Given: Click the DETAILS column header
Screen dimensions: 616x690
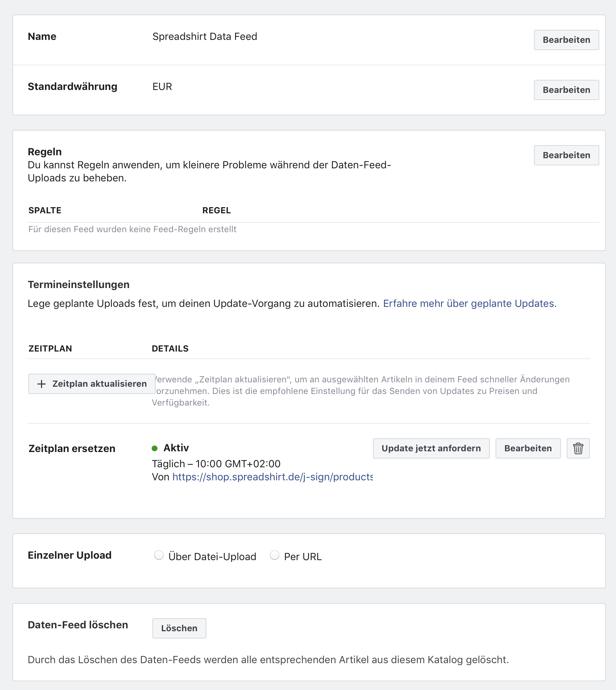Looking at the screenshot, I should coord(170,349).
